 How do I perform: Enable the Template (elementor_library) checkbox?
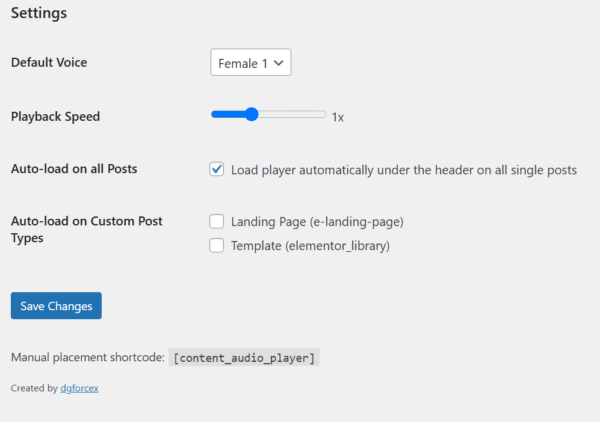pos(217,245)
